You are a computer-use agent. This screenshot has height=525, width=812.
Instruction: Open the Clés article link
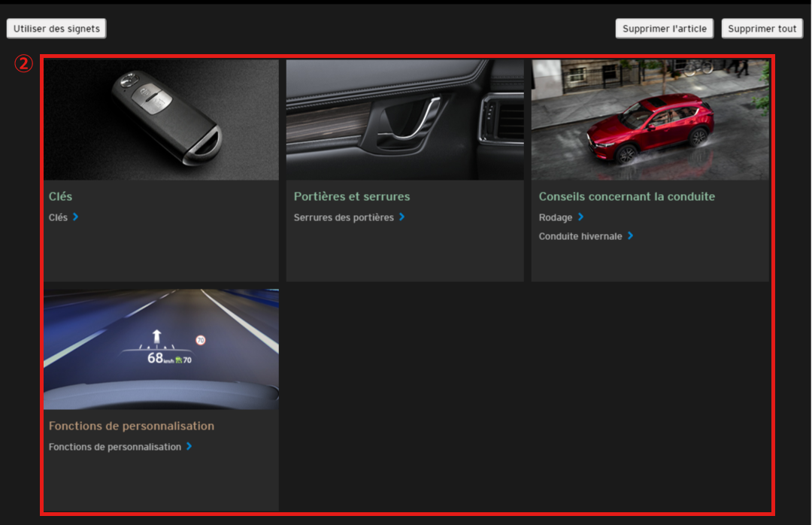pyautogui.click(x=58, y=217)
